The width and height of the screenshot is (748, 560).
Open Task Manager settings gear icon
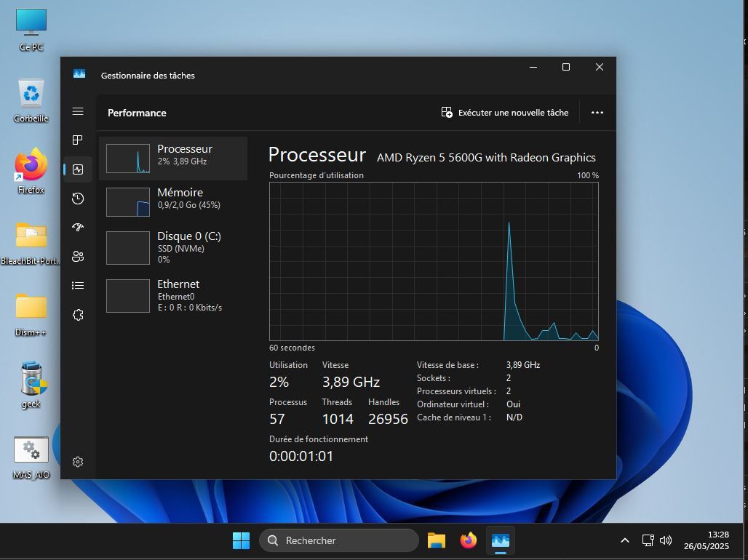point(78,462)
